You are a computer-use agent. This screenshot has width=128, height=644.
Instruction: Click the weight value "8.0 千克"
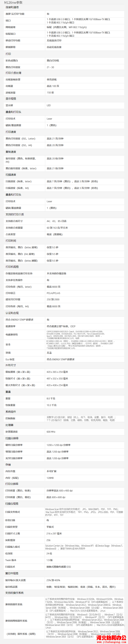51,399
